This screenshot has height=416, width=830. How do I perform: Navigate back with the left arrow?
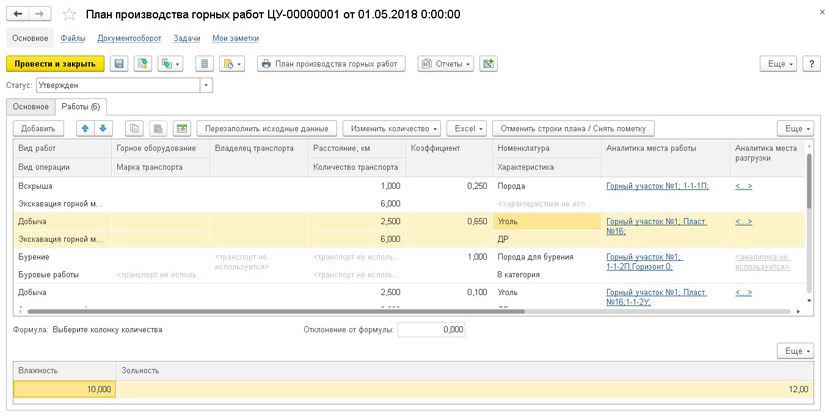(18, 14)
